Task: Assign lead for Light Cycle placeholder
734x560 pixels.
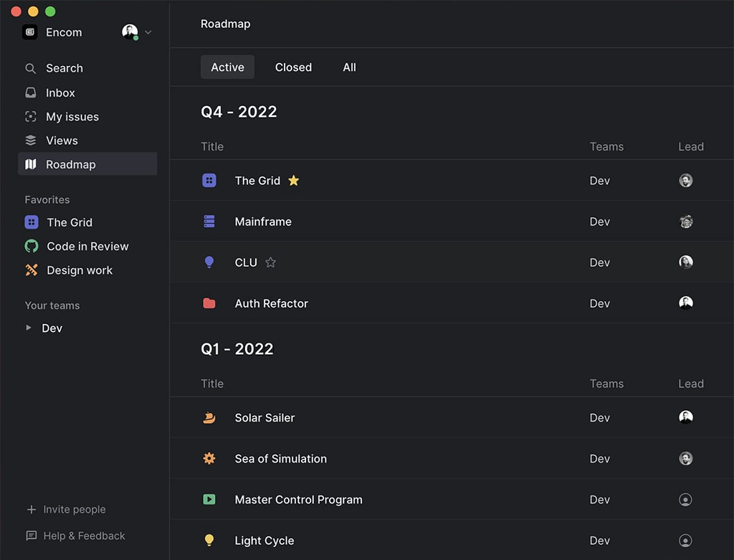Action: pos(685,541)
